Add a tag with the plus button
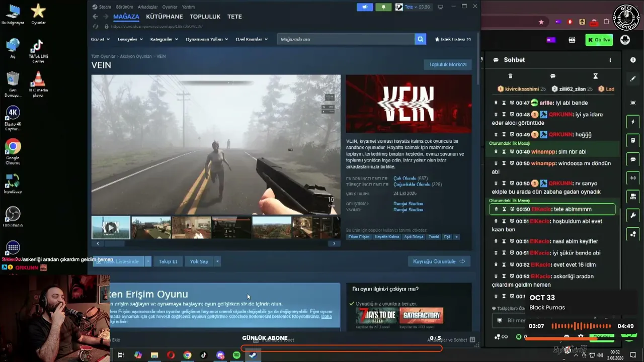Image resolution: width=644 pixels, height=362 pixels. coord(457,237)
